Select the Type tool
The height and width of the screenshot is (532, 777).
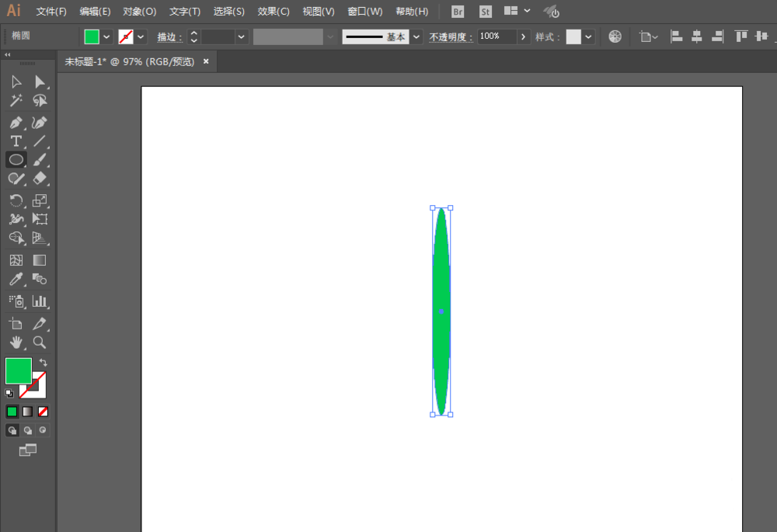pos(16,141)
